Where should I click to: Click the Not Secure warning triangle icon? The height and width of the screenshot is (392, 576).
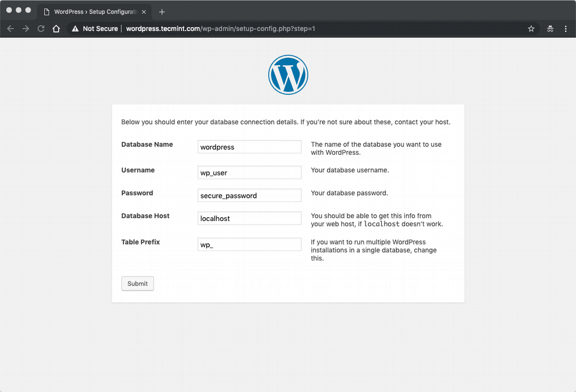pyautogui.click(x=75, y=28)
